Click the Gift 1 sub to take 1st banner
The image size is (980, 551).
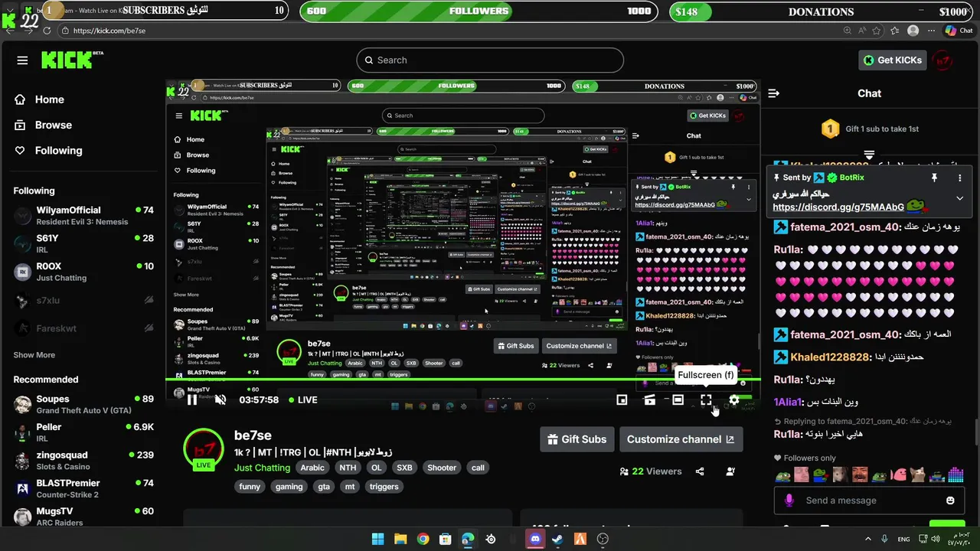(869, 129)
